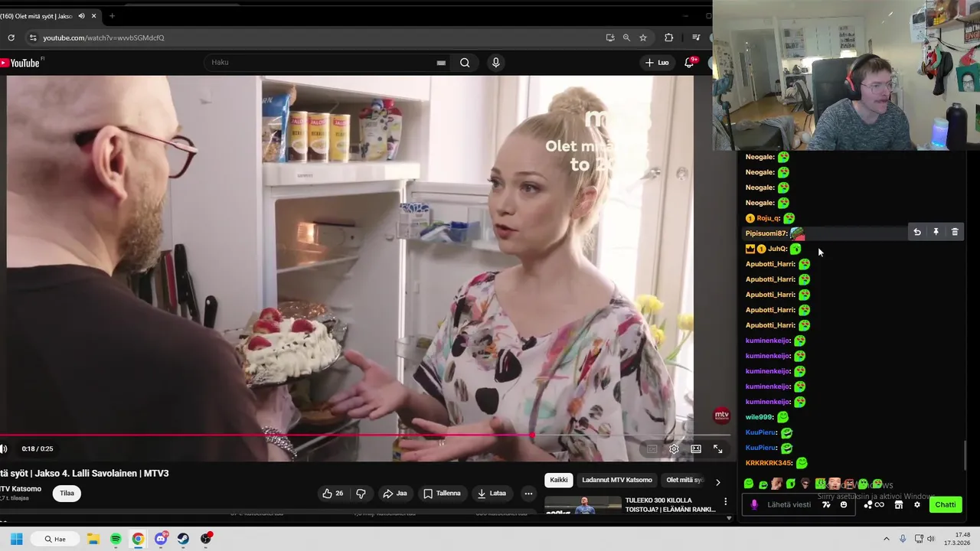Screen dimensions: 980x551
Task: Open MTV Katsomo channel name
Action: pyautogui.click(x=21, y=489)
